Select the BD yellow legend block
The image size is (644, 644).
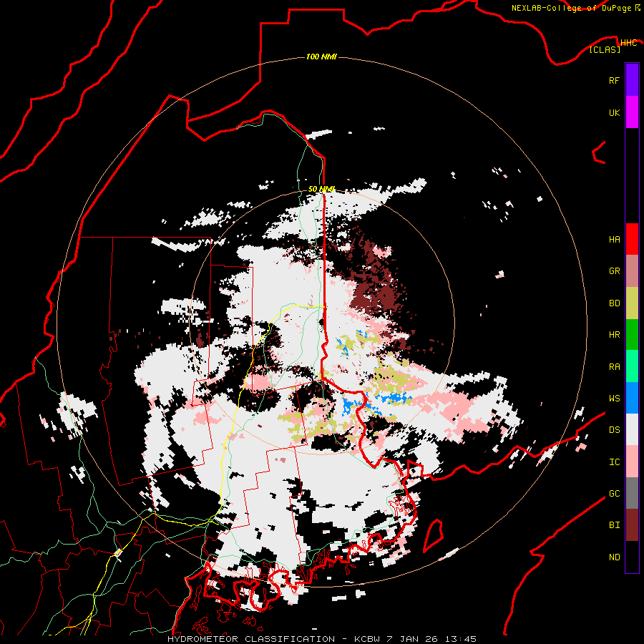pyautogui.click(x=632, y=303)
